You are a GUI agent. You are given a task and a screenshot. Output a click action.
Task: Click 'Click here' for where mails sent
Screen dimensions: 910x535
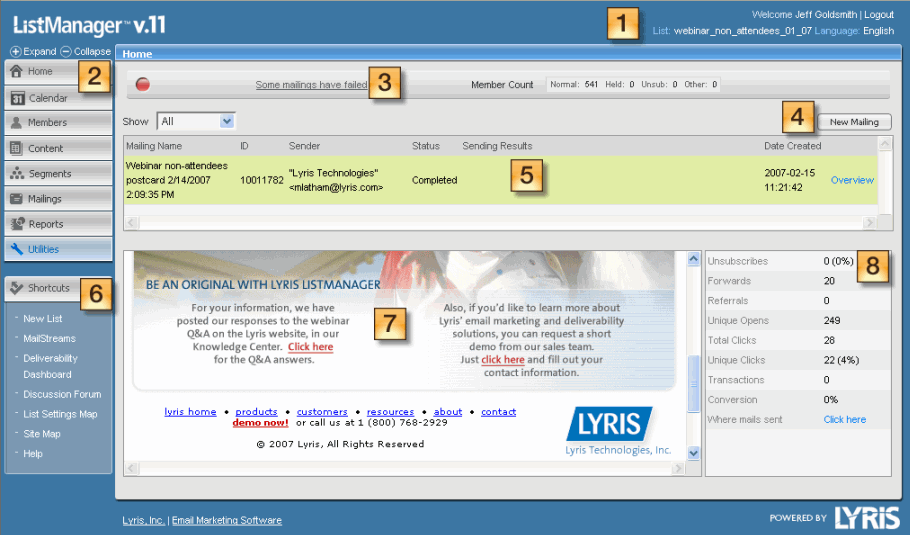click(844, 419)
